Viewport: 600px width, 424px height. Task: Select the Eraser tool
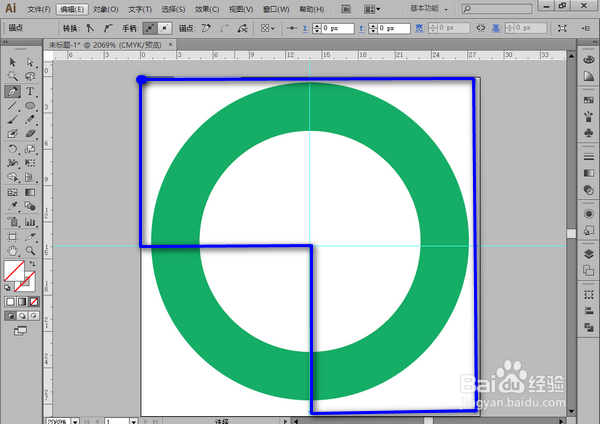coord(30,134)
